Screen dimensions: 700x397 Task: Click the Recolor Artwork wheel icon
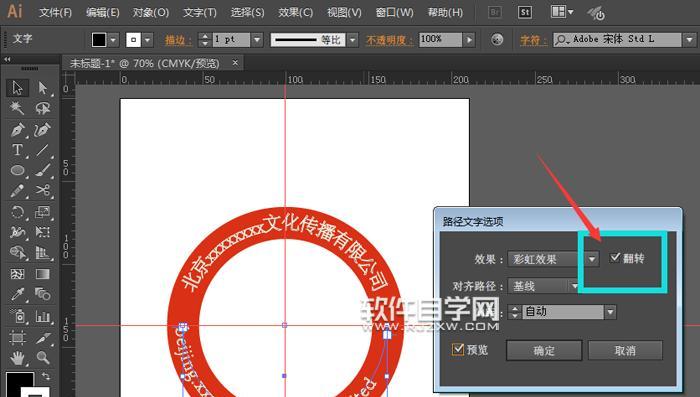coord(497,40)
